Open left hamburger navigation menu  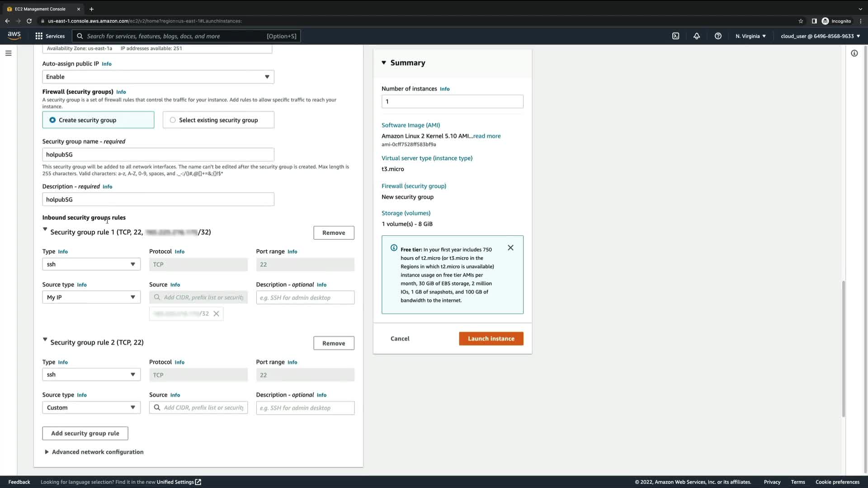pyautogui.click(x=8, y=53)
